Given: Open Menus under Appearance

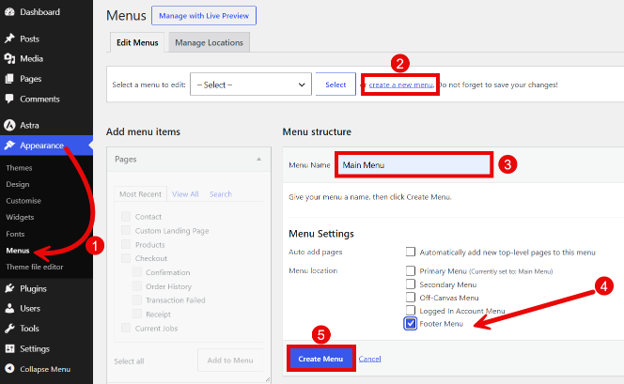Looking at the screenshot, I should click(x=18, y=251).
